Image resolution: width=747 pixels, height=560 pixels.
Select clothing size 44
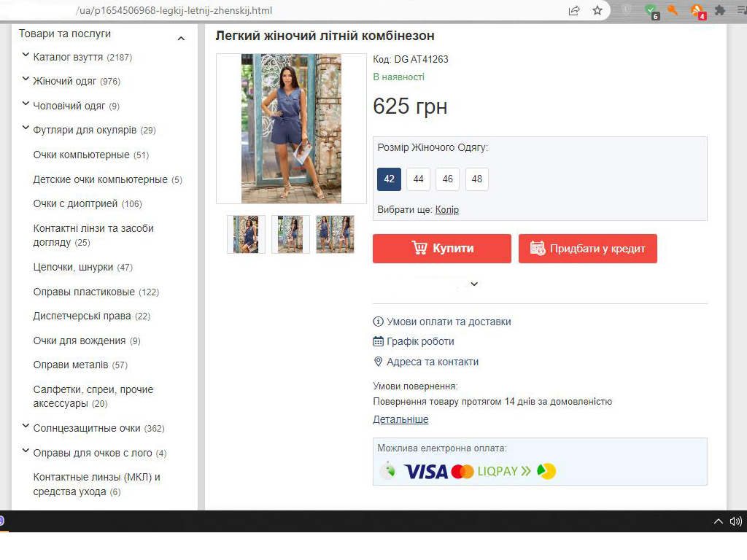418,179
